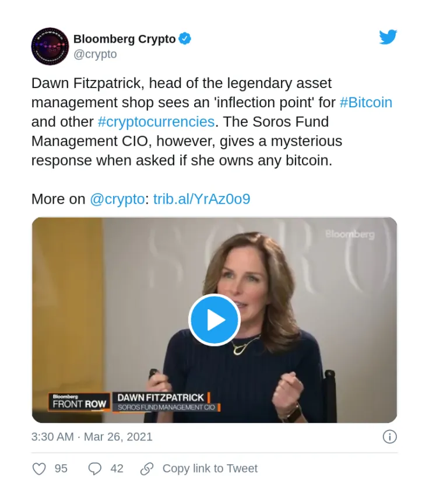Viewport: 429px width, 504px height.
Task: Open replies via speech bubble icon
Action: click(94, 468)
